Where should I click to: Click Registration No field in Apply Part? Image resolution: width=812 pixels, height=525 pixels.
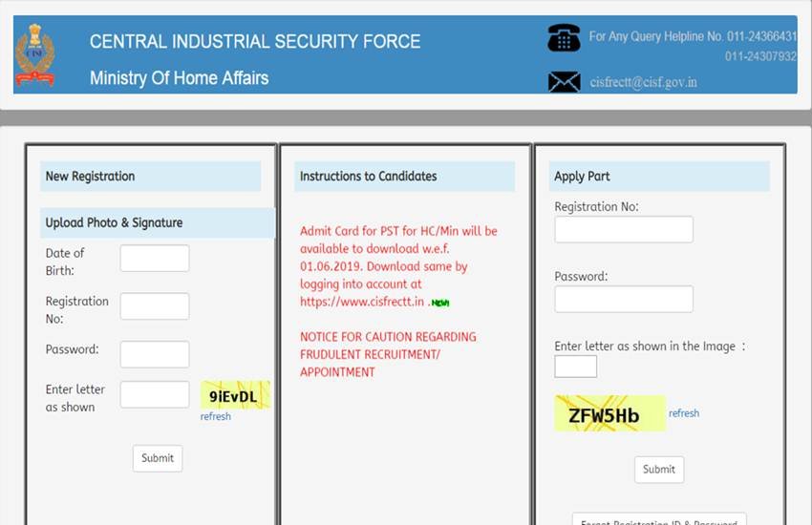point(624,229)
